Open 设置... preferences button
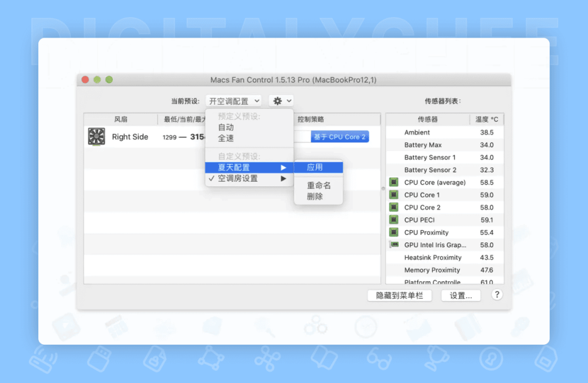The height and width of the screenshot is (383, 588). (461, 295)
